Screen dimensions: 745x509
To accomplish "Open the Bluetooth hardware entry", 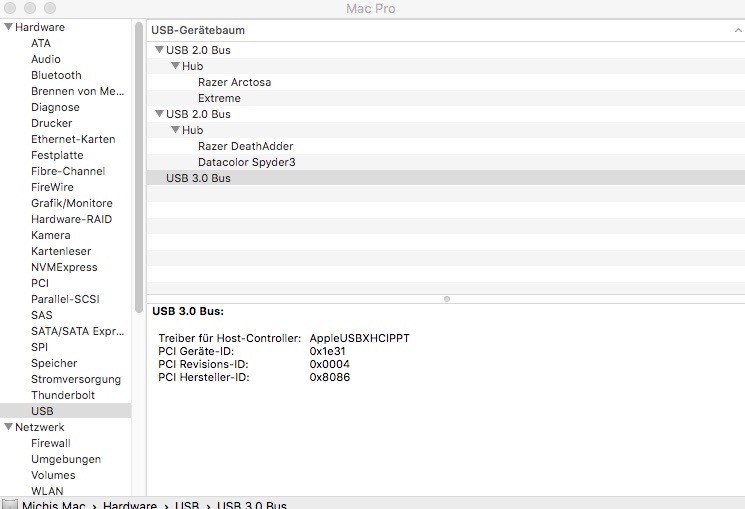I will click(56, 75).
